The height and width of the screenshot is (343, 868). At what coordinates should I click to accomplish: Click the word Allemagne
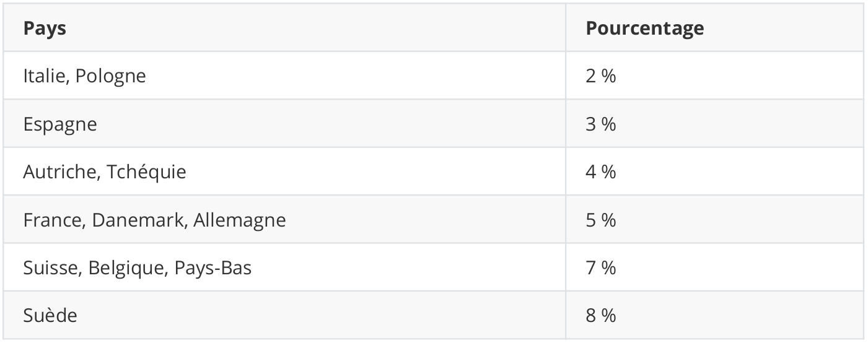click(239, 220)
